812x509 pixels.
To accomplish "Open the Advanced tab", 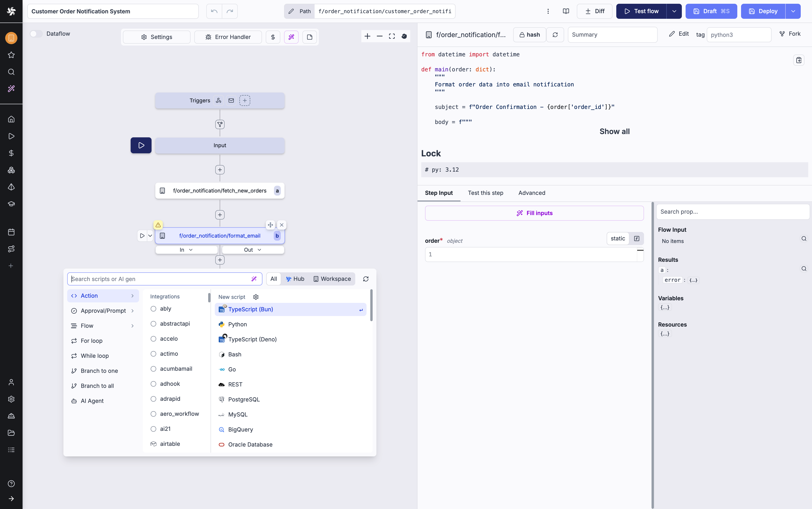I will pyautogui.click(x=531, y=193).
